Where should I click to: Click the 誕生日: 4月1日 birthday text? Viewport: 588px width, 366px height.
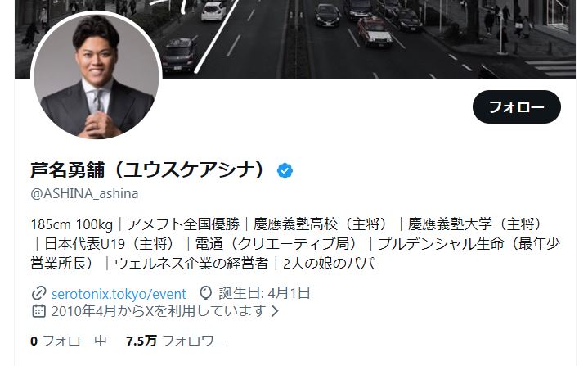click(x=264, y=293)
